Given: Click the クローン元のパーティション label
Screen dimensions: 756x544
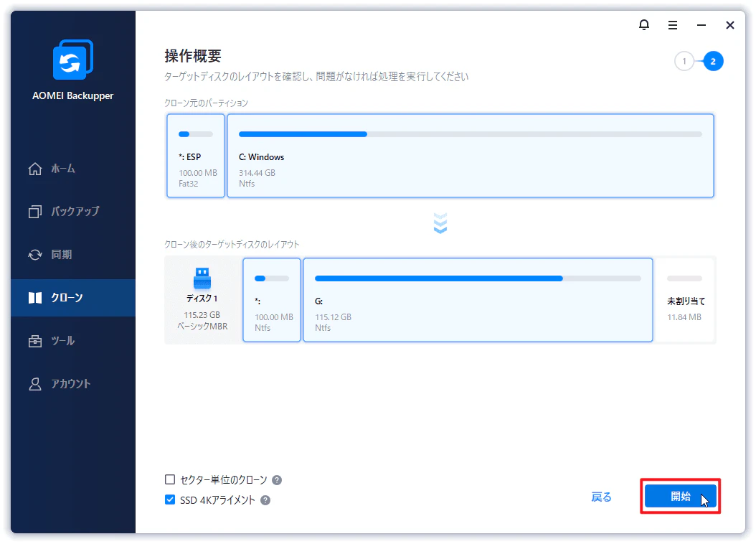Looking at the screenshot, I should [x=207, y=103].
